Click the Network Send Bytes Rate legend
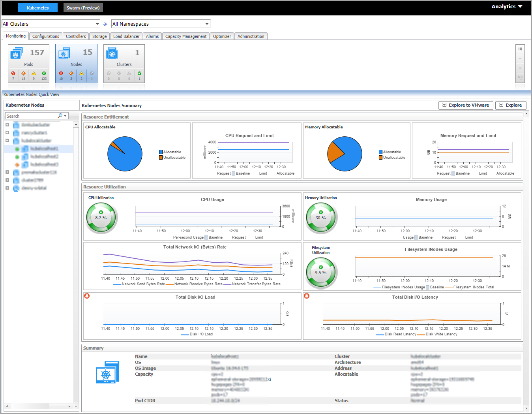Screen dimensions: 532x414 pyautogui.click(x=139, y=284)
